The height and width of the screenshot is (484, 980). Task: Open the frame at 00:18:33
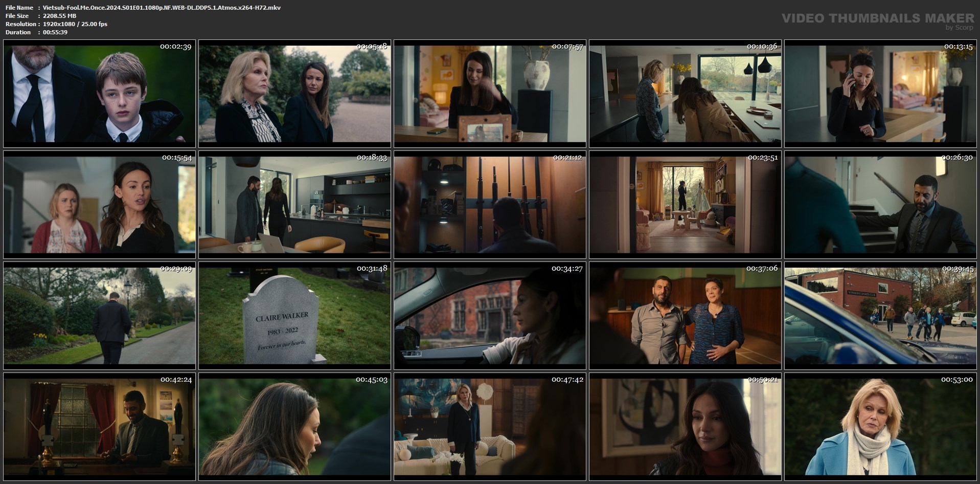294,205
